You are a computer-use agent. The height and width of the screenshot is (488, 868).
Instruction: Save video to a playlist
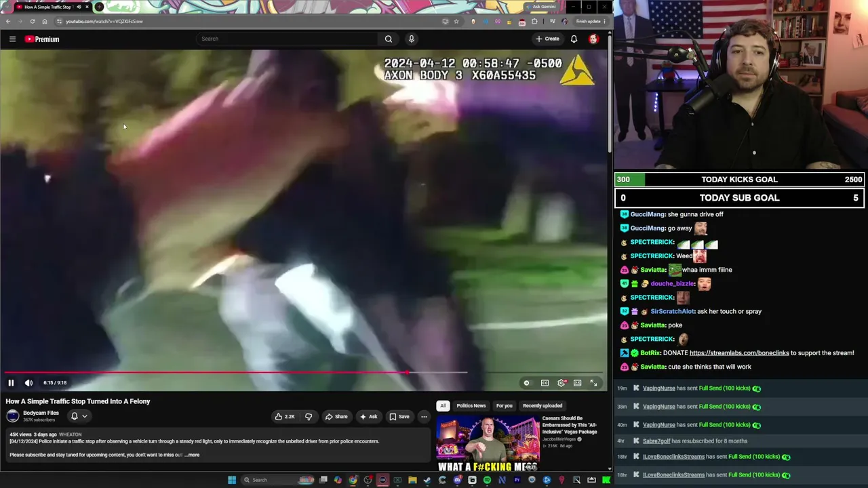click(399, 417)
